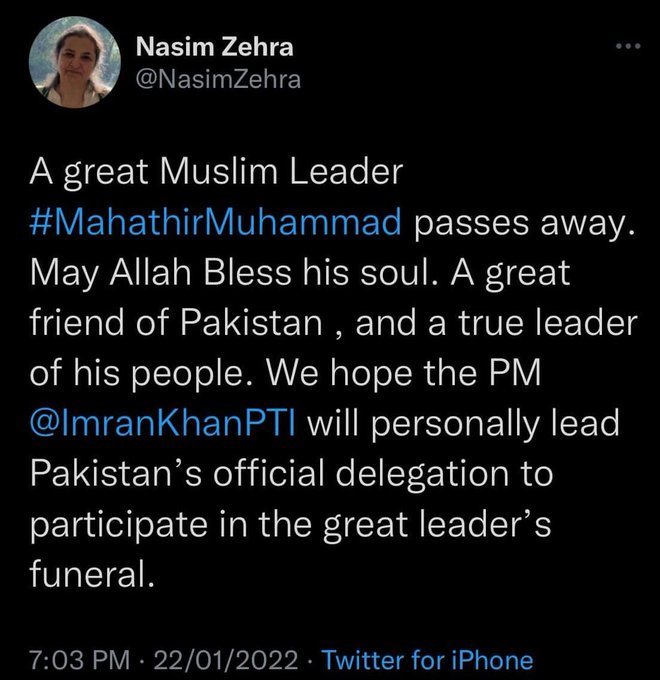Click the 'the PM' text before the mention

click(483, 373)
